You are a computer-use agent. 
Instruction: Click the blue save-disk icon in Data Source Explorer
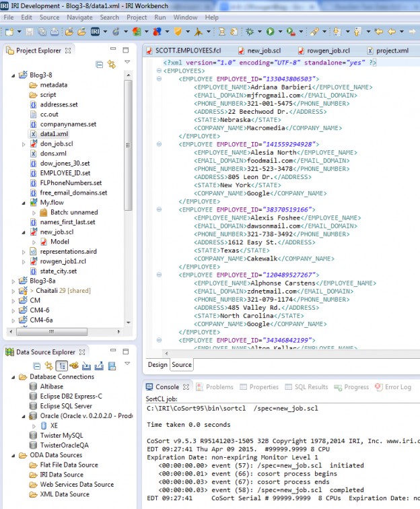tap(112, 366)
